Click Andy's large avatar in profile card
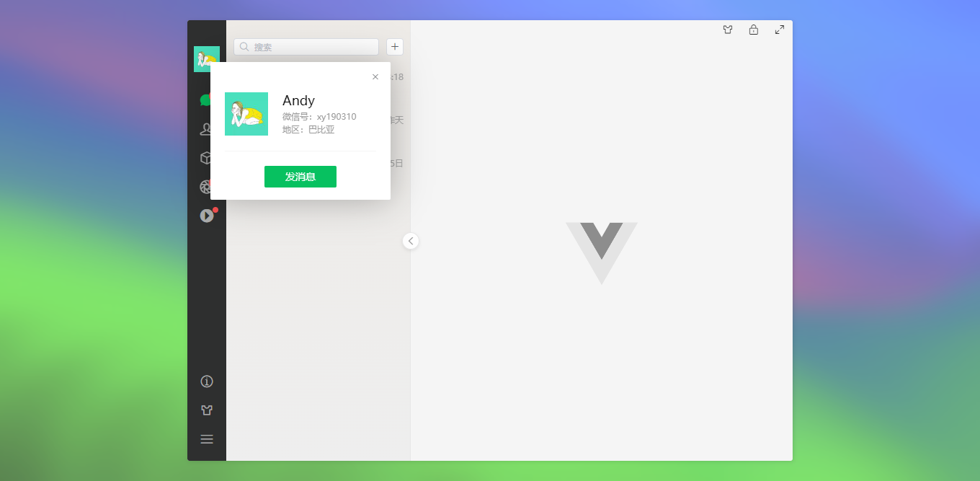This screenshot has height=481, width=980. [246, 114]
